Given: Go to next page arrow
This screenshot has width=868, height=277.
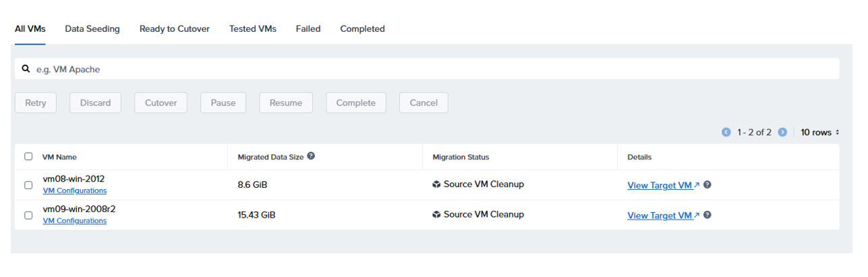Looking at the screenshot, I should pyautogui.click(x=782, y=132).
